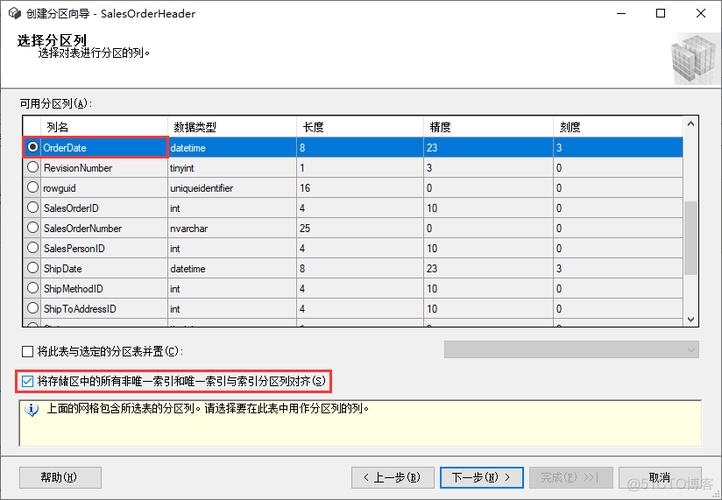Screen dimensions: 722x500
Task: Select the OrderDate radio button
Action: point(33,147)
